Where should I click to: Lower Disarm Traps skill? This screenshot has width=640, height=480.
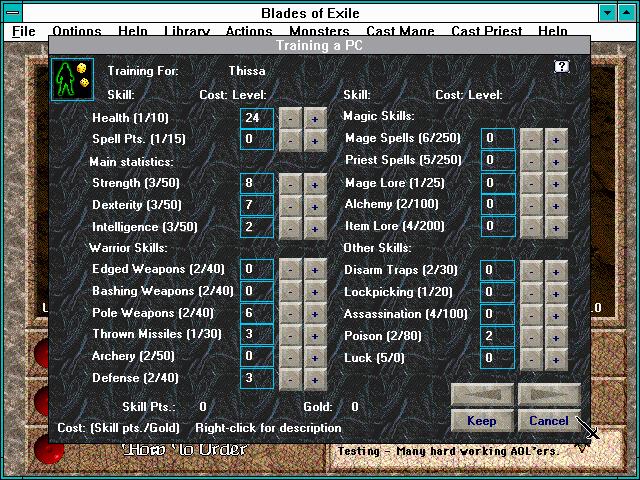(x=531, y=272)
